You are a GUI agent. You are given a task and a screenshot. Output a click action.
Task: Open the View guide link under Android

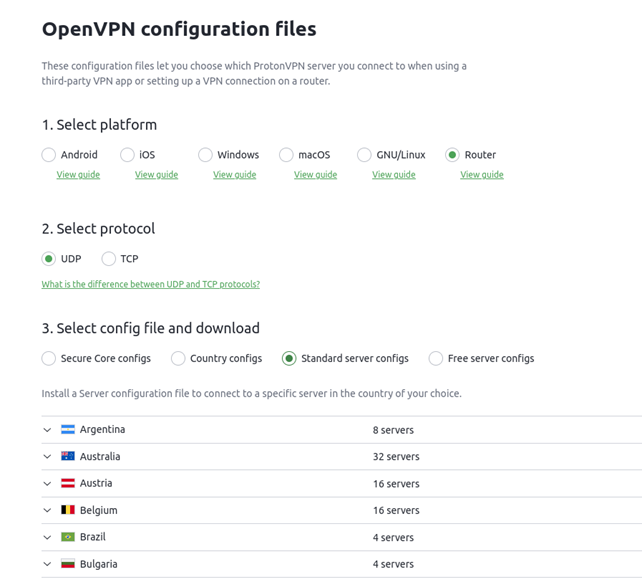click(78, 175)
